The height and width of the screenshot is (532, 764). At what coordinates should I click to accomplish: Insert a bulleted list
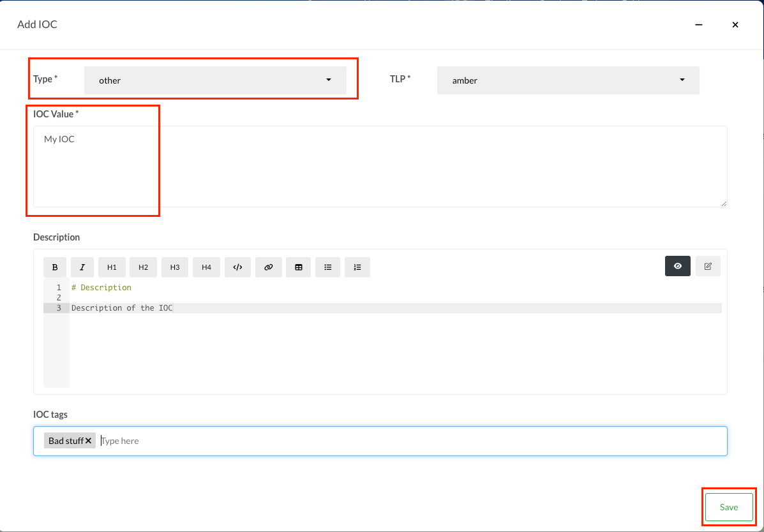click(x=327, y=267)
